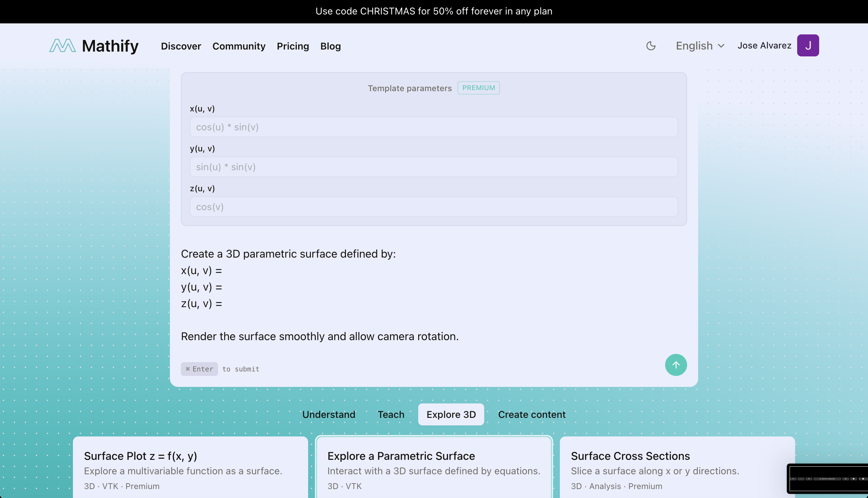The image size is (868, 498).
Task: Click the x(u, v) input field
Action: tap(433, 127)
